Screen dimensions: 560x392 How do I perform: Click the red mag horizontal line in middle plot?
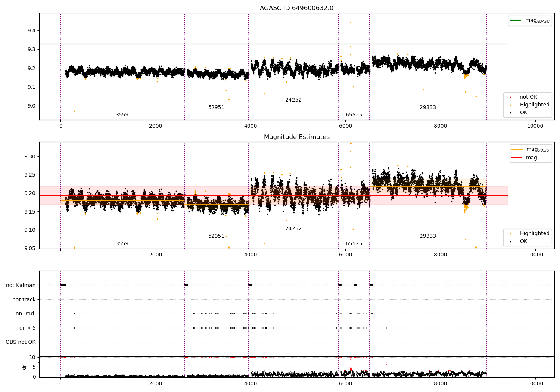pos(274,195)
